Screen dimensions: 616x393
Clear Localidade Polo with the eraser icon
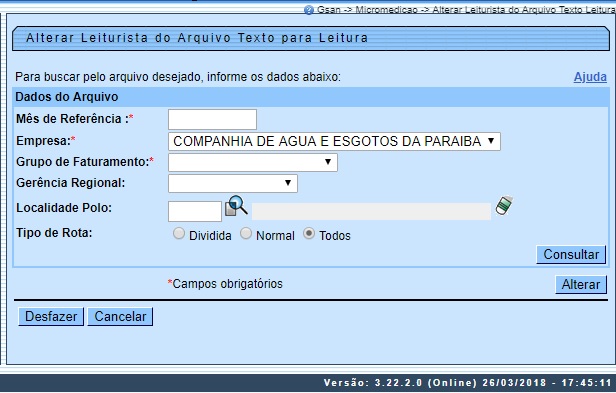(504, 205)
